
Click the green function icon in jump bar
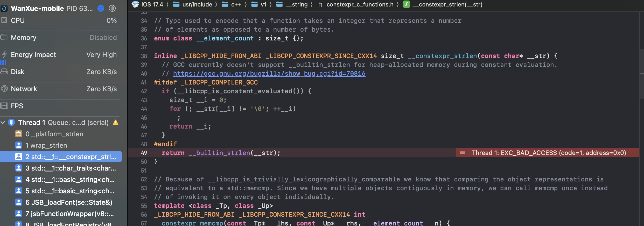coord(407,4)
